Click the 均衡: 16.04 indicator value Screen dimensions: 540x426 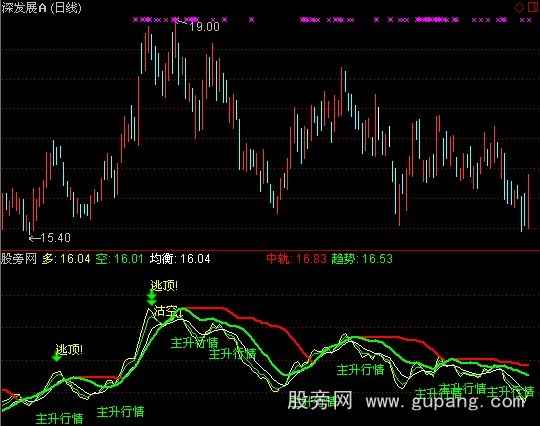(x=180, y=259)
